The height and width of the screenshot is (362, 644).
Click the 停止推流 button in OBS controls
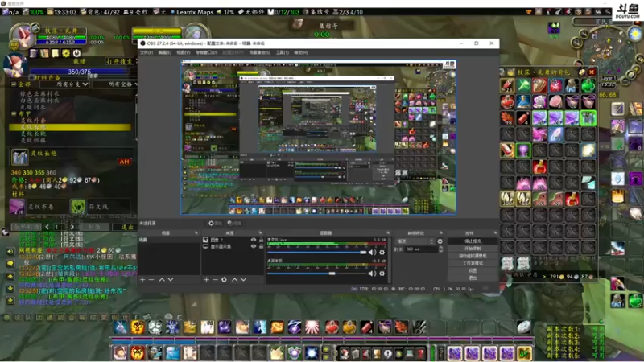click(x=473, y=241)
